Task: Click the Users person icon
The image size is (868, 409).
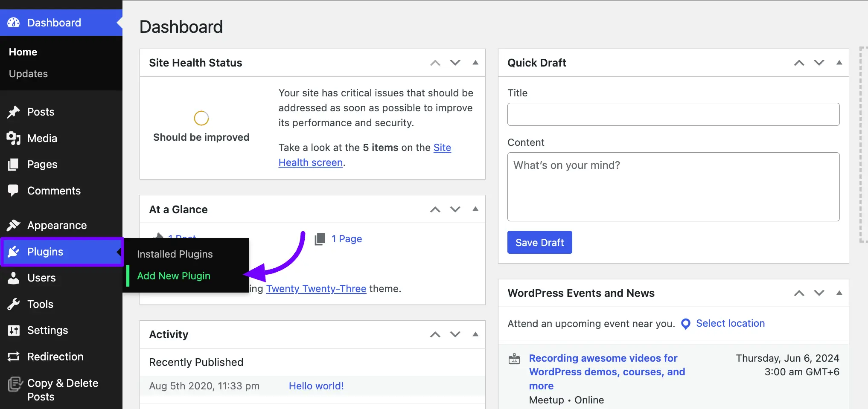Action: click(x=14, y=278)
